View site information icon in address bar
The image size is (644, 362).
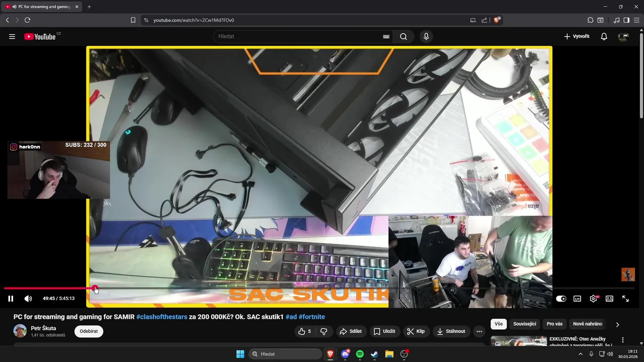[x=146, y=20]
